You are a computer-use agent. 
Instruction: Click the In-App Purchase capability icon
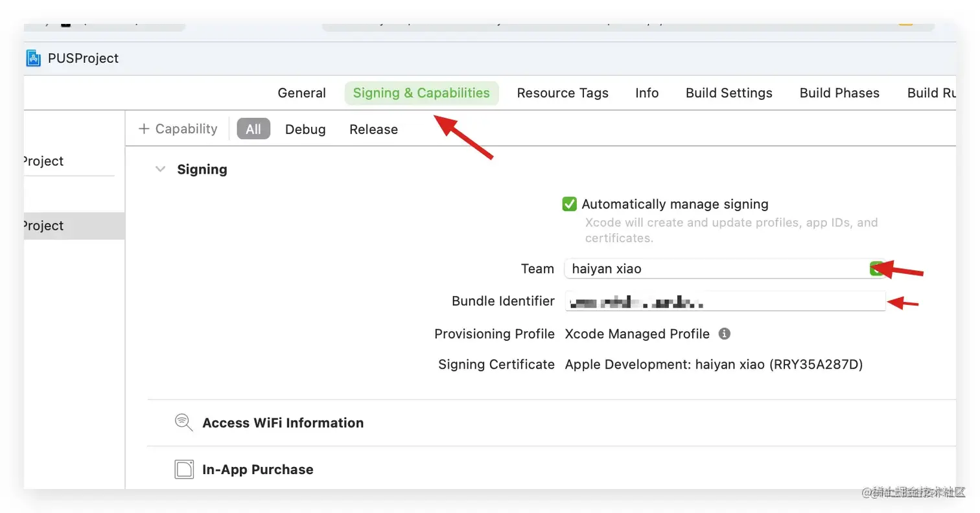pyautogui.click(x=184, y=470)
